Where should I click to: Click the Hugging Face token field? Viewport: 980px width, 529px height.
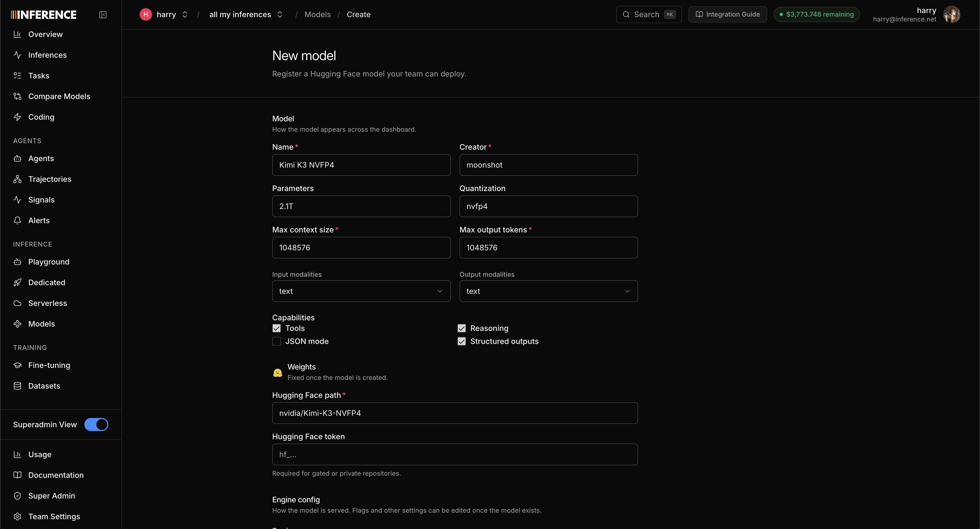455,454
